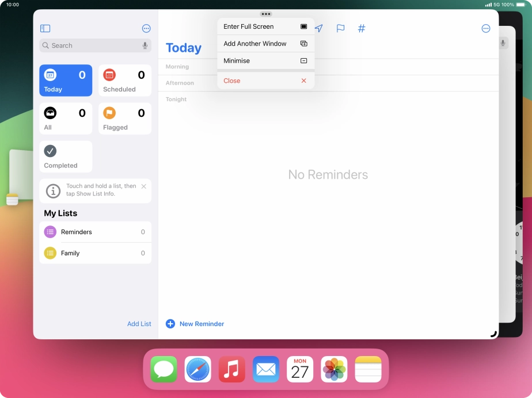This screenshot has width=532, height=398.
Task: Open the All reminders list
Action: 66,118
